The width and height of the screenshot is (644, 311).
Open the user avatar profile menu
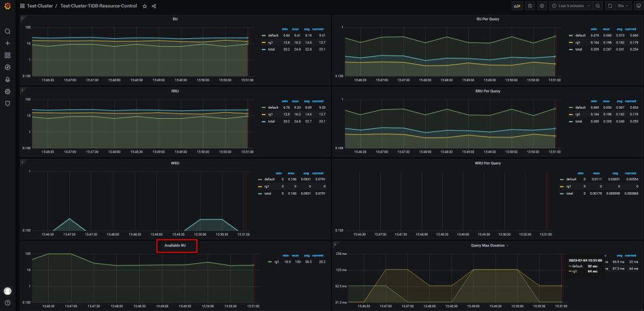tap(7, 291)
